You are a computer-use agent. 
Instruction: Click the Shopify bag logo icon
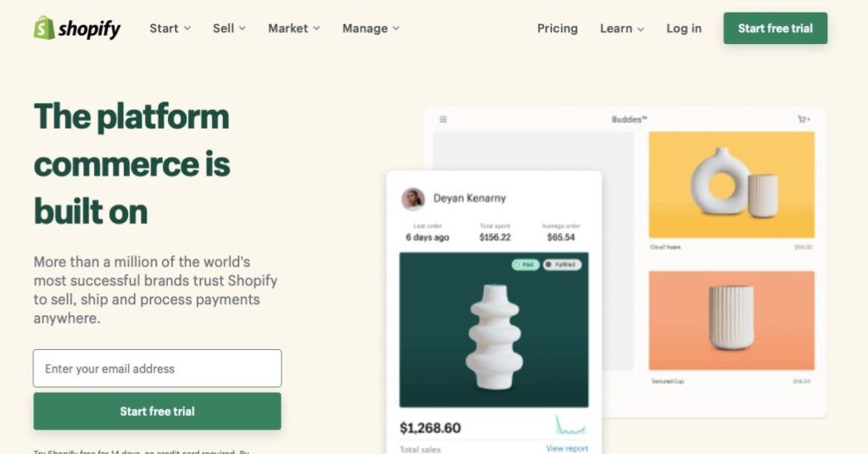point(44,28)
